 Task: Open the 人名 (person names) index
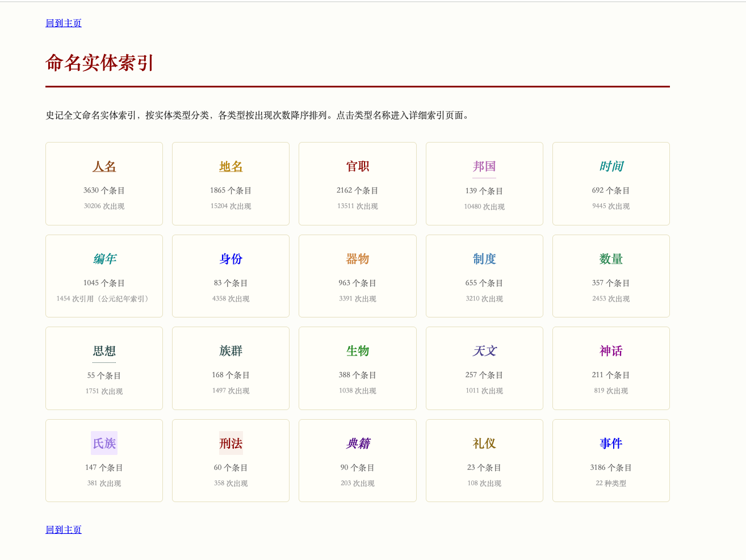pos(104,166)
